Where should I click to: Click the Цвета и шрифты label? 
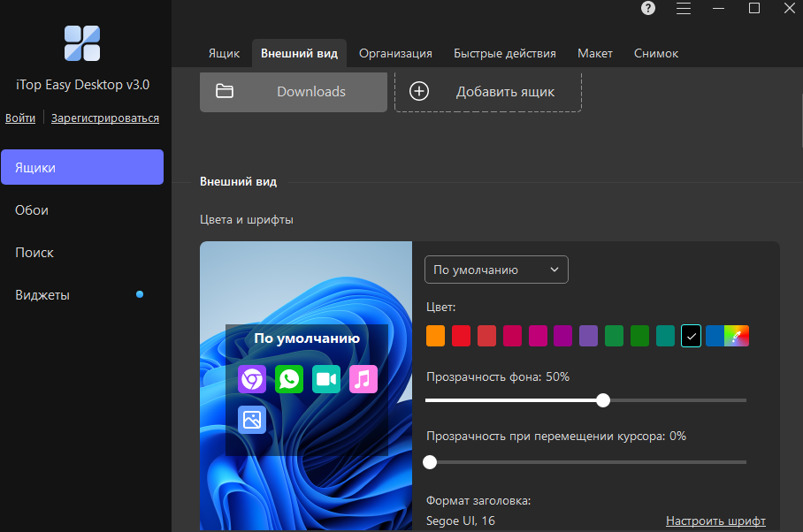[247, 219]
